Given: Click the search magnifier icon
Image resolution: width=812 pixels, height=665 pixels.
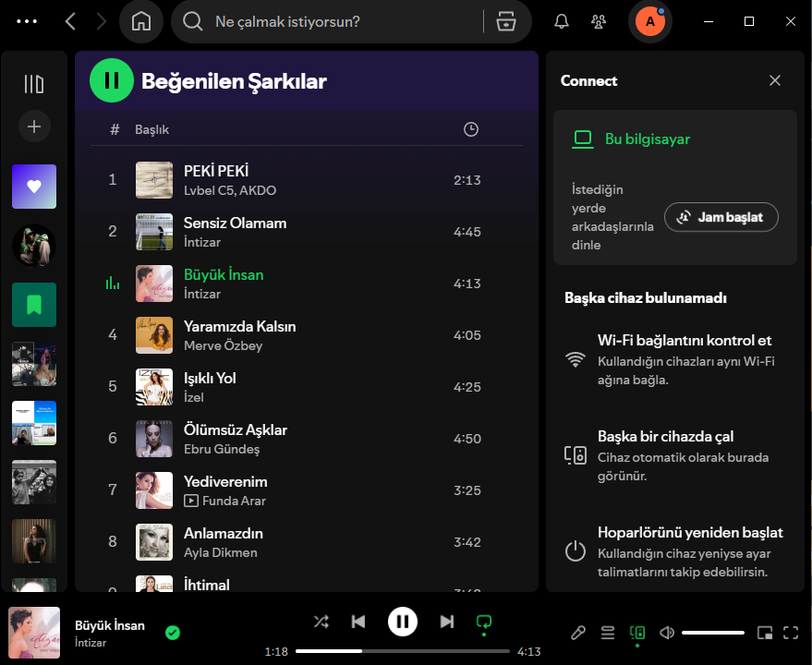Looking at the screenshot, I should (x=193, y=21).
